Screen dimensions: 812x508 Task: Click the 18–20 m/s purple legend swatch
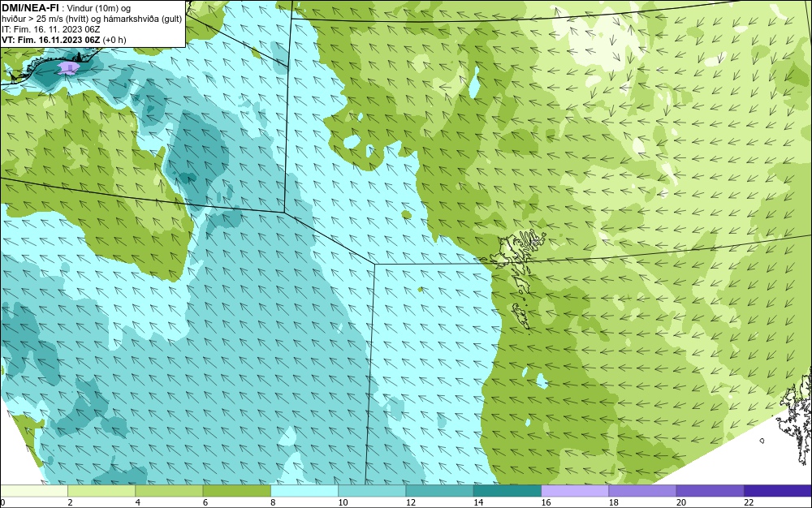(642, 491)
